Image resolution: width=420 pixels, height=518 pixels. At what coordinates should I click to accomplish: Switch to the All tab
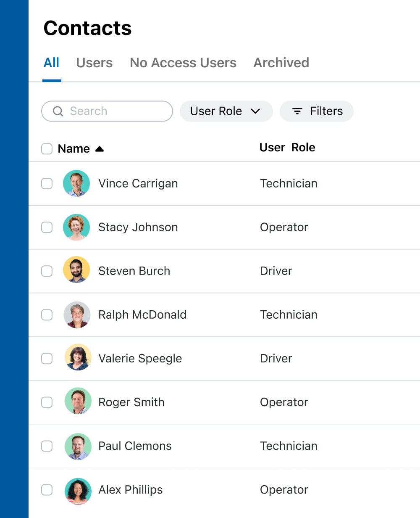point(51,63)
